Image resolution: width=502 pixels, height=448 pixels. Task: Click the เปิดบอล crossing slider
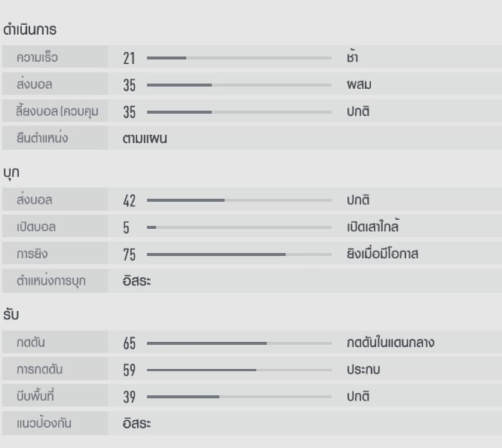pos(239,227)
